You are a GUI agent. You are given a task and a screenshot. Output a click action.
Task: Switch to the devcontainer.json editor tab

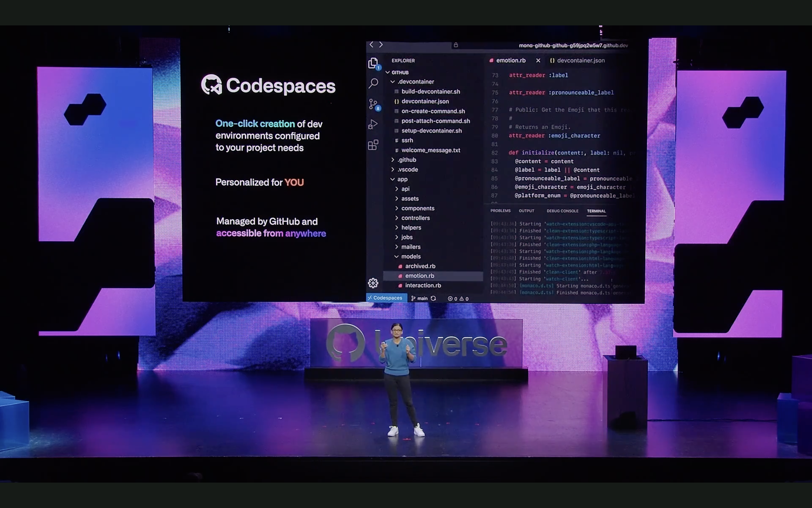(577, 60)
